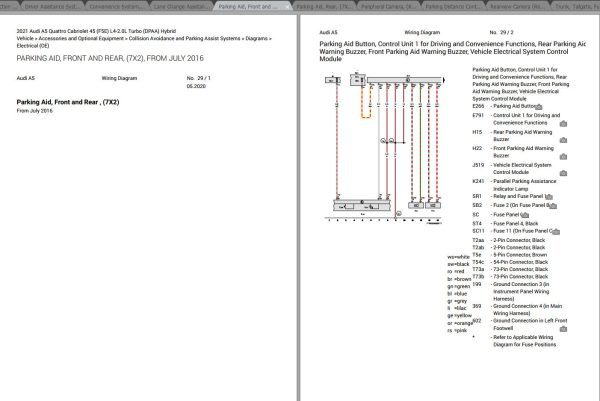The width and height of the screenshot is (600, 401).
Task: Click the ws=white color legend entry
Action: [x=458, y=257]
